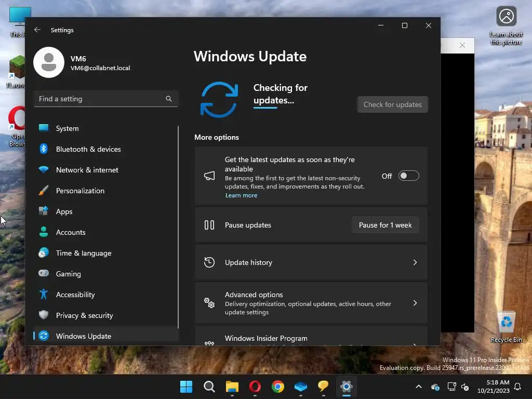
Task: Select Accounts in sidebar
Action: coord(106,232)
